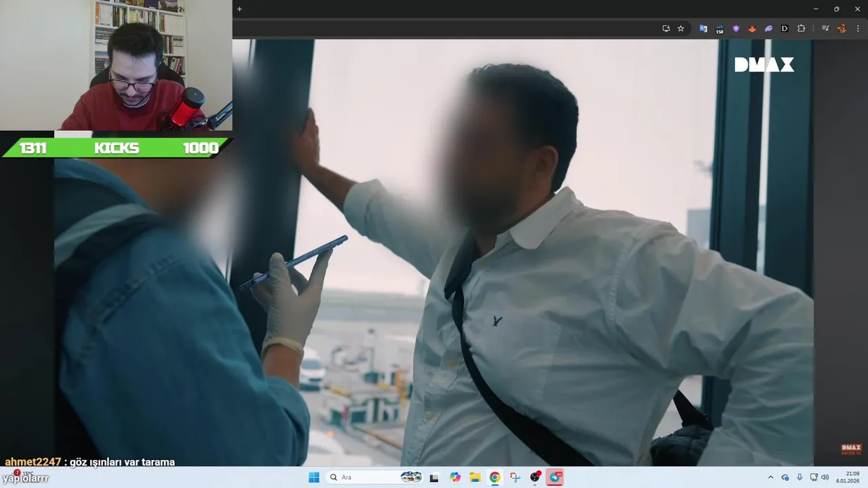This screenshot has height=488, width=868.
Task: Open network settings tray icon
Action: pos(814,477)
